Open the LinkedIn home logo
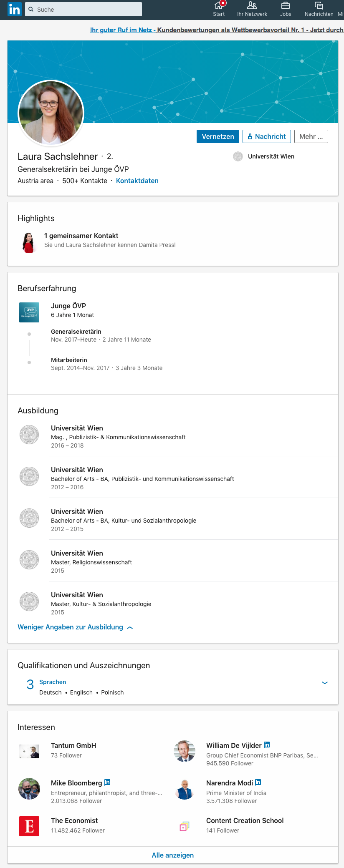 pos(14,9)
